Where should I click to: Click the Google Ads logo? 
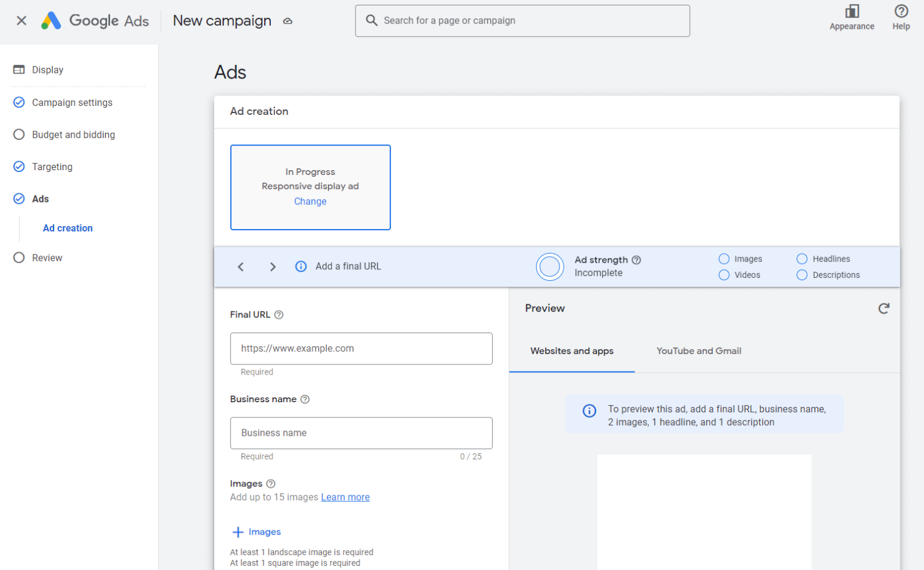94,20
